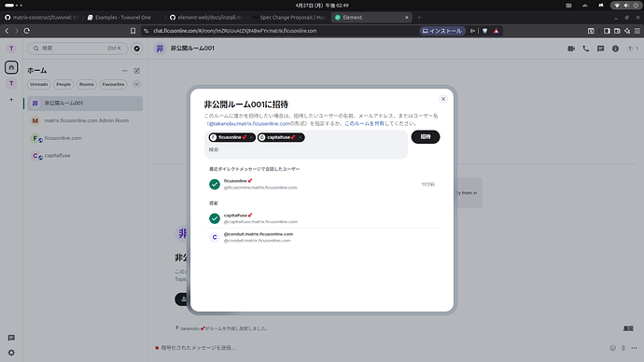Filter rooms by Rooms
This screenshot has width=644, height=362.
pyautogui.click(x=86, y=84)
